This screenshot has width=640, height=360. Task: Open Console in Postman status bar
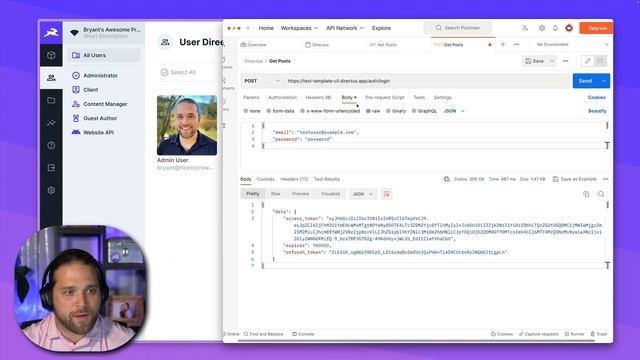303,334
